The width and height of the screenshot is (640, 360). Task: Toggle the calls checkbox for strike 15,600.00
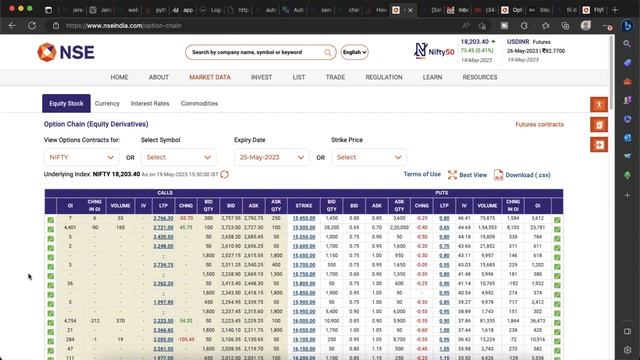coord(51,248)
